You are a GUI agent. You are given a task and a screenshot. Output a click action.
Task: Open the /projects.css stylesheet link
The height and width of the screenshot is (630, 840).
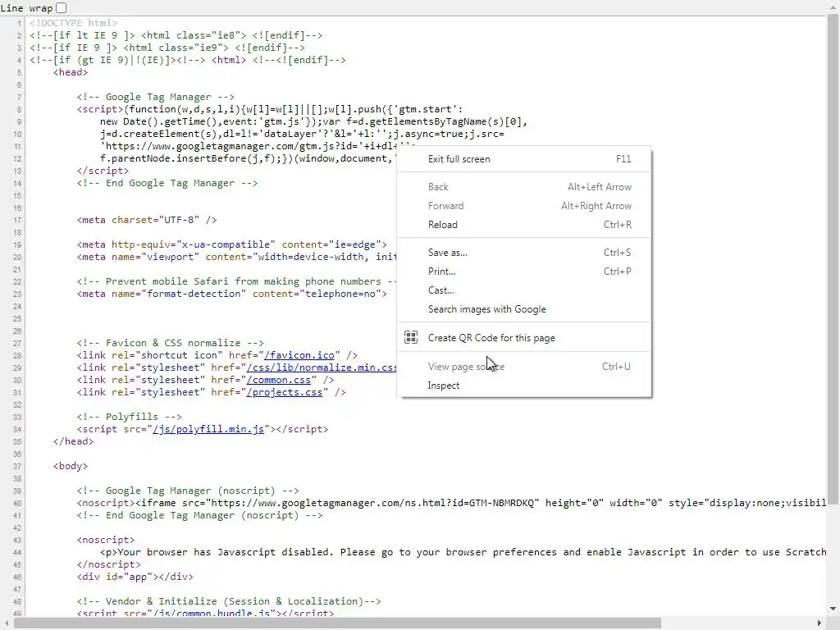pos(285,392)
